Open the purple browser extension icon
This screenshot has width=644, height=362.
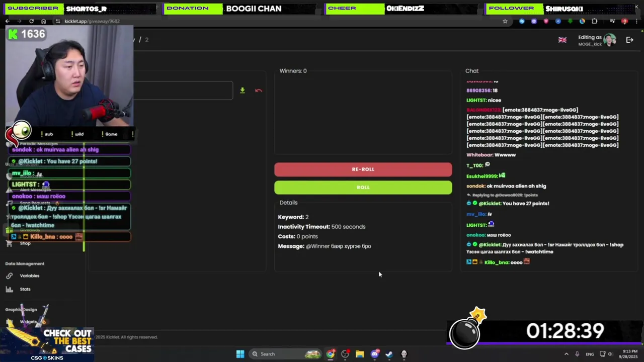pyautogui.click(x=534, y=21)
